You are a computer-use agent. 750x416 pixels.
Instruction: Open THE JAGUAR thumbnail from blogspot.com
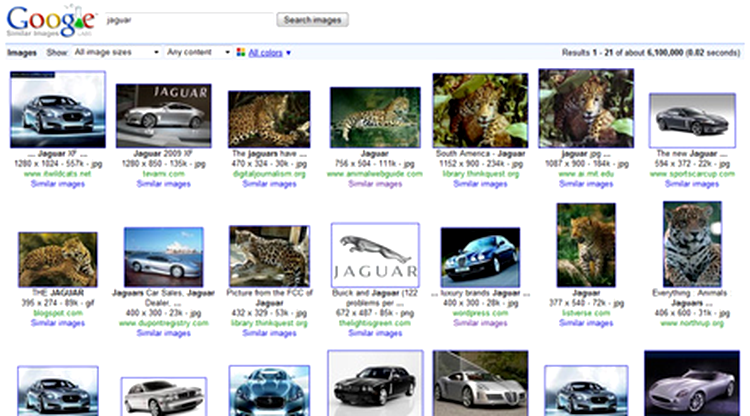point(58,260)
